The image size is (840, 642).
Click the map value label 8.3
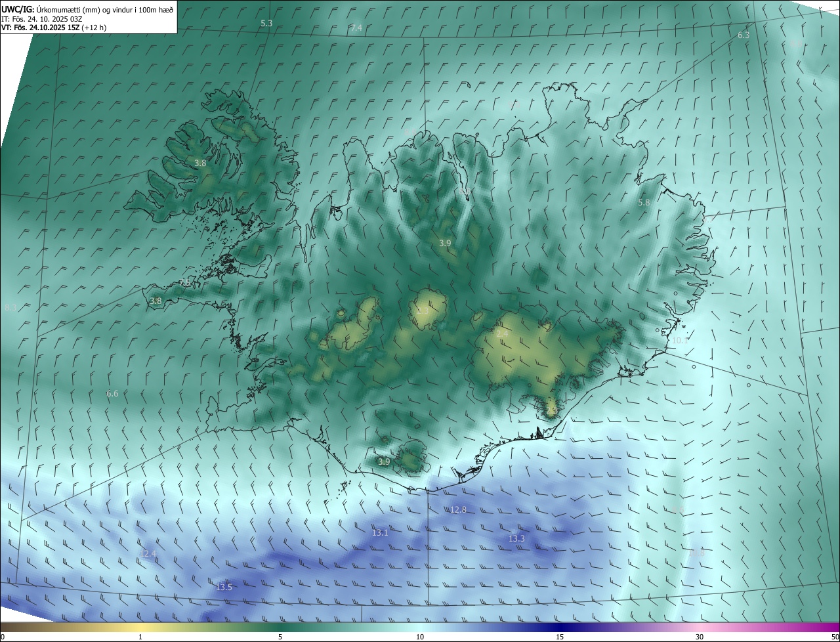point(10,307)
